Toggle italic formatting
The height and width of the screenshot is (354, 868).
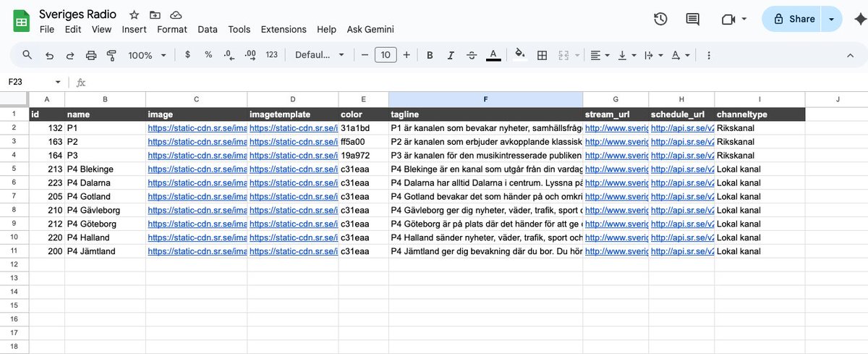(451, 55)
